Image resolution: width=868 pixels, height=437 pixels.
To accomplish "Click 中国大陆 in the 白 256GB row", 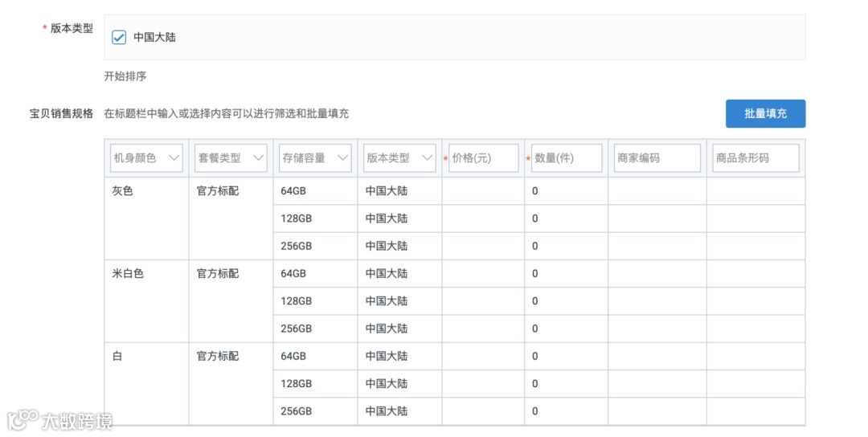I will click(387, 411).
